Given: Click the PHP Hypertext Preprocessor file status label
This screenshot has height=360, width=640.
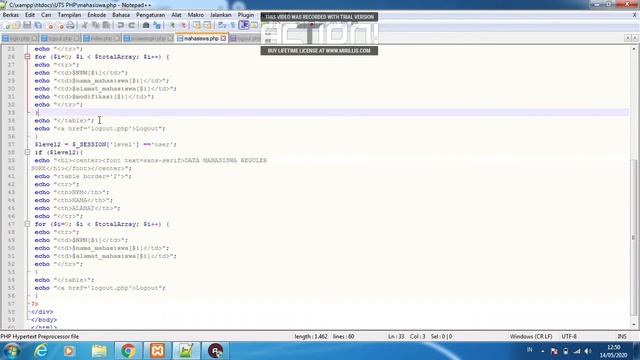Looking at the screenshot, I should (x=40, y=336).
